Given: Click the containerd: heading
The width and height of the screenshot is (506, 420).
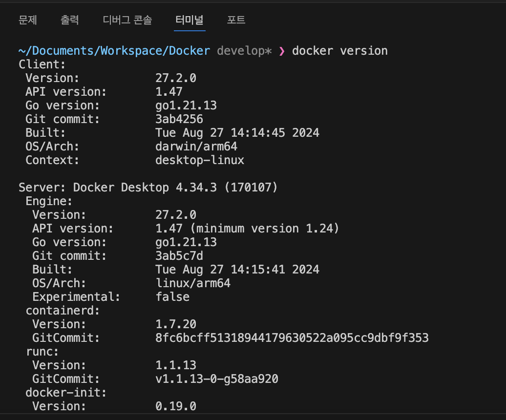Looking at the screenshot, I should (63, 311).
